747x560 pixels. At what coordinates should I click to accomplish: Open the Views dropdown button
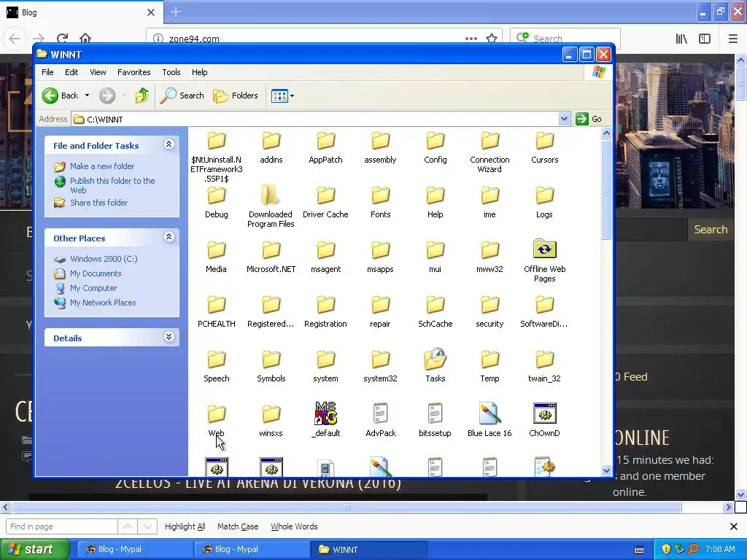pos(282,96)
